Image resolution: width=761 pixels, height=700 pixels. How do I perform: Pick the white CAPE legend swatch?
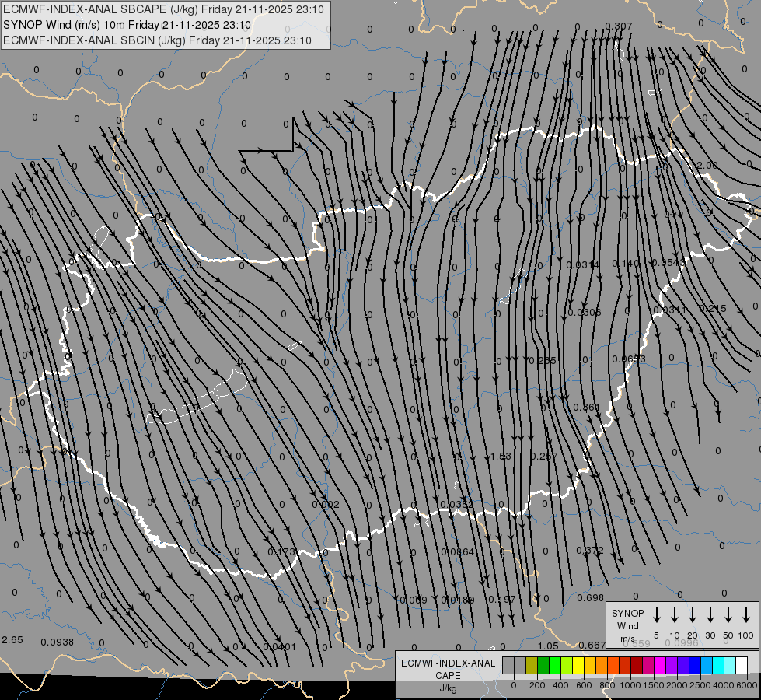[741, 665]
